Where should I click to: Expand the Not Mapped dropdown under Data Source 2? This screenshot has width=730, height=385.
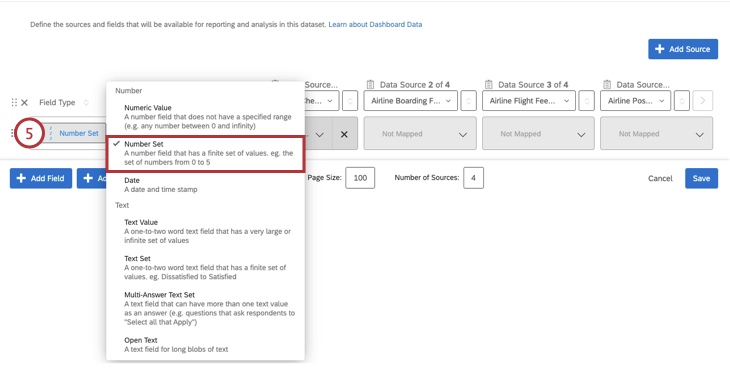420,134
